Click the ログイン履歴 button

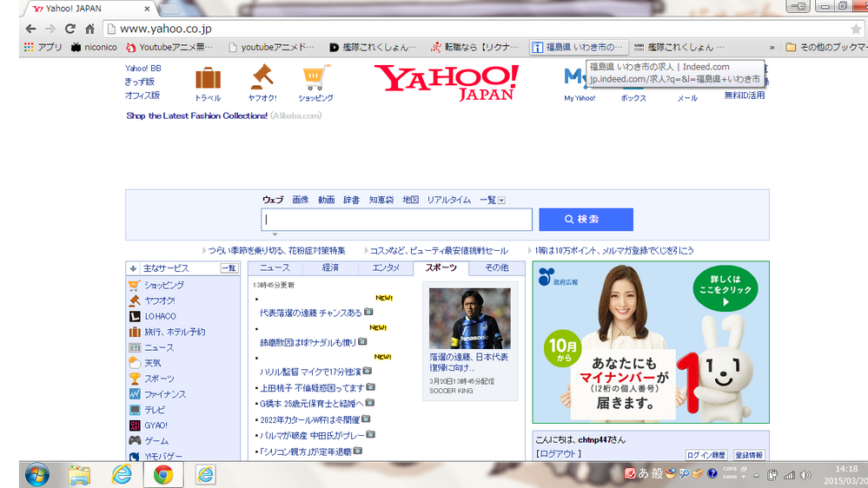pyautogui.click(x=706, y=455)
